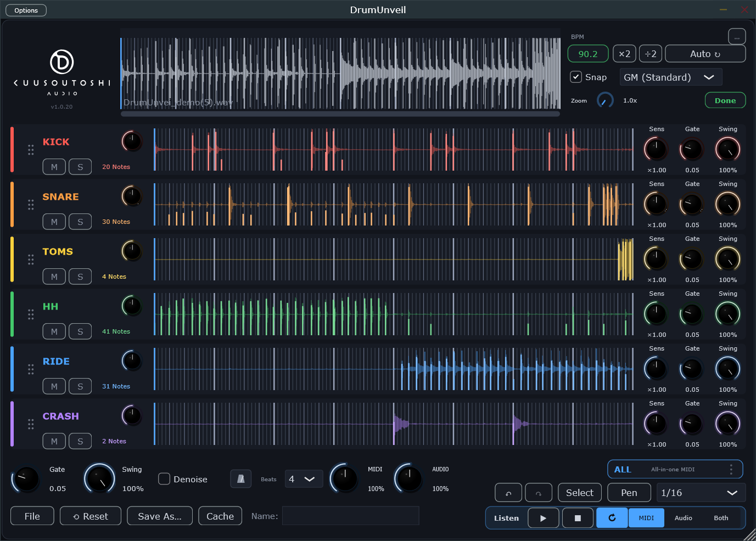756x541 pixels.
Task: Toggle the loop playback button
Action: click(612, 518)
